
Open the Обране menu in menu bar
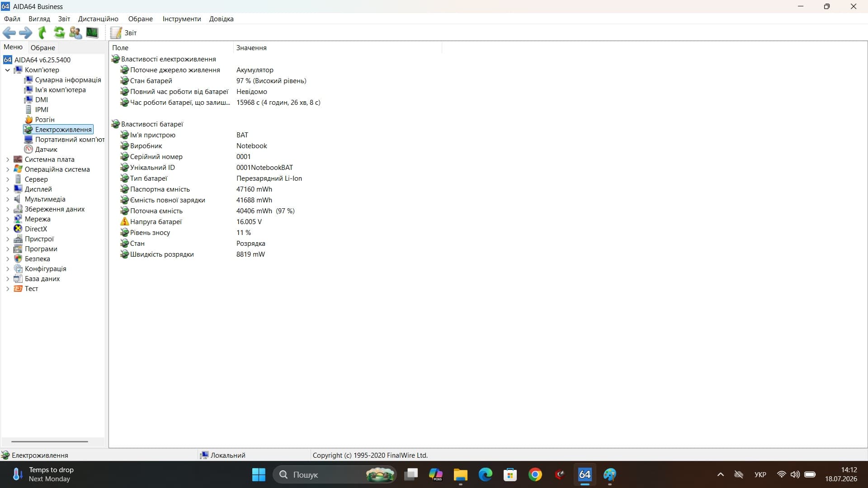pos(141,19)
